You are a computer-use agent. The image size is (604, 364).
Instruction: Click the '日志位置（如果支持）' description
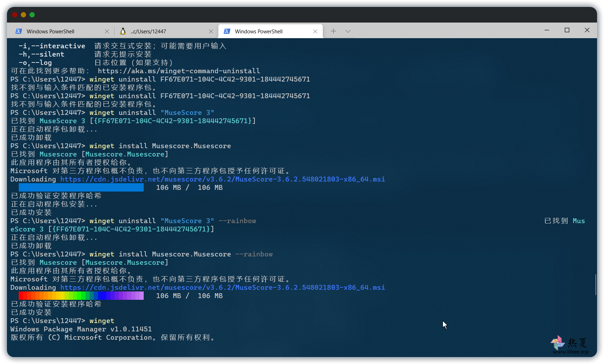[x=134, y=63]
